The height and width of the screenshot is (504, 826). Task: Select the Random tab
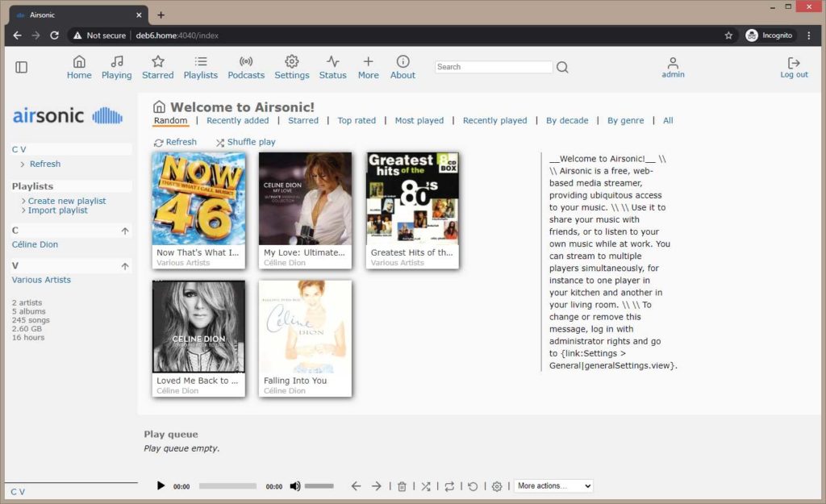point(171,121)
